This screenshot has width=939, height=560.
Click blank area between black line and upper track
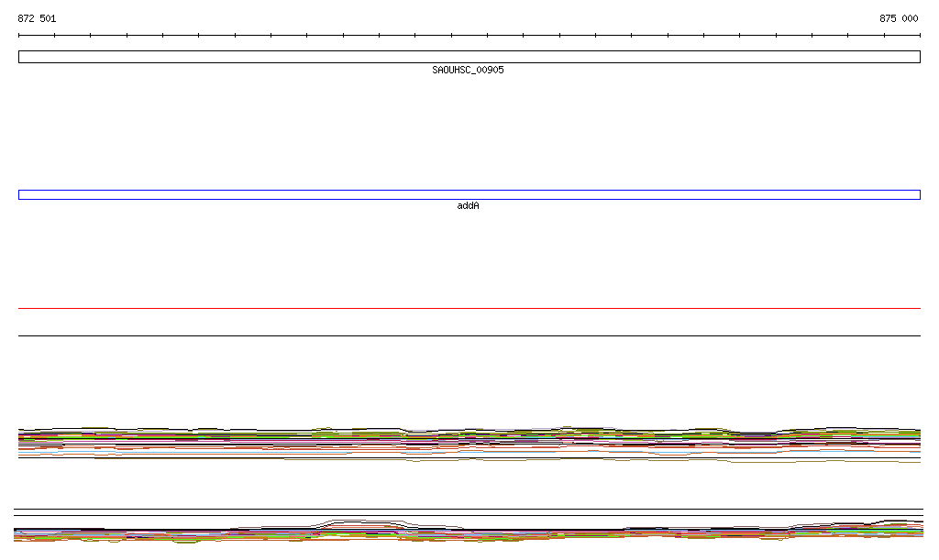click(469, 380)
